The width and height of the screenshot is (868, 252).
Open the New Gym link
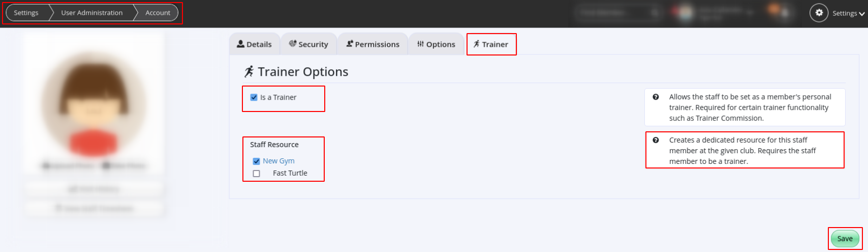coord(278,161)
